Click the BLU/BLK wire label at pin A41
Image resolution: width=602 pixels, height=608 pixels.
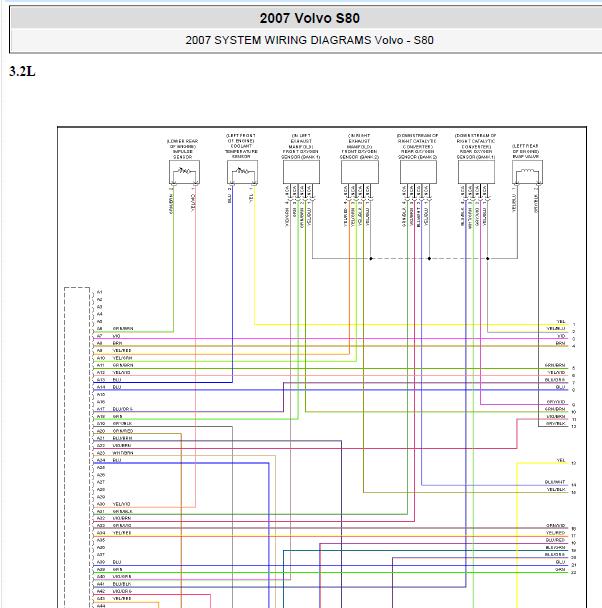[x=122, y=584]
